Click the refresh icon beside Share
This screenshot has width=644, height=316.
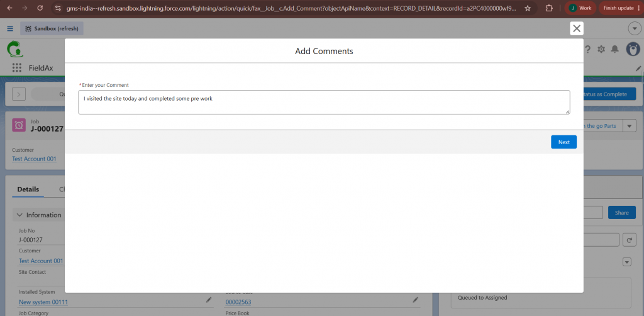(630, 240)
